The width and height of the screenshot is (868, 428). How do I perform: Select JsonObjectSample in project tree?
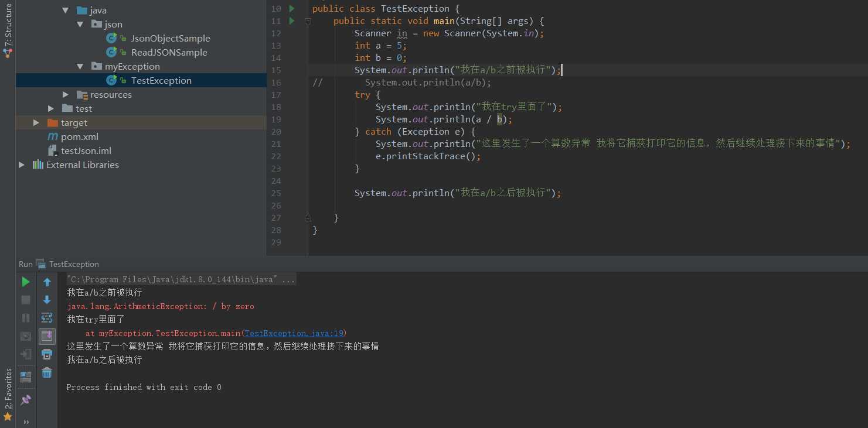click(x=171, y=39)
